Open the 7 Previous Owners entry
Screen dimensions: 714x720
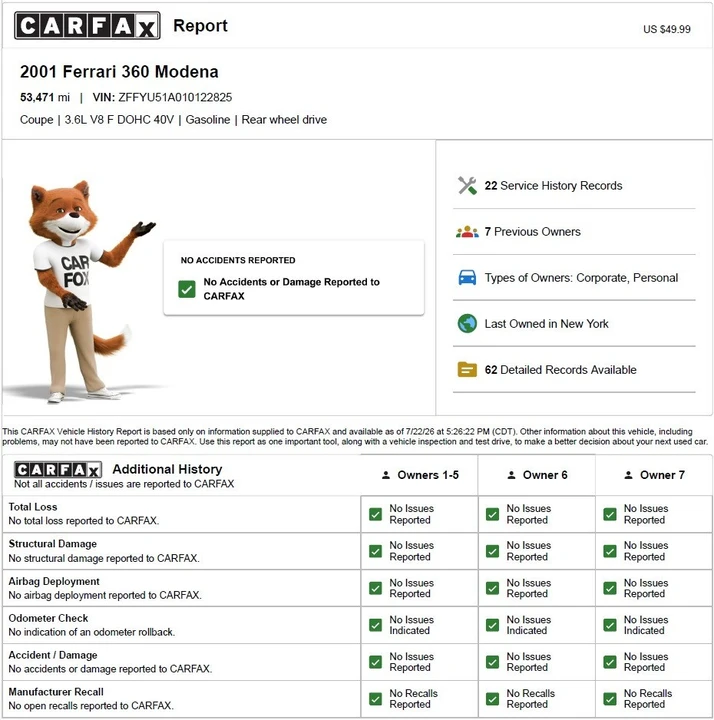(574, 232)
